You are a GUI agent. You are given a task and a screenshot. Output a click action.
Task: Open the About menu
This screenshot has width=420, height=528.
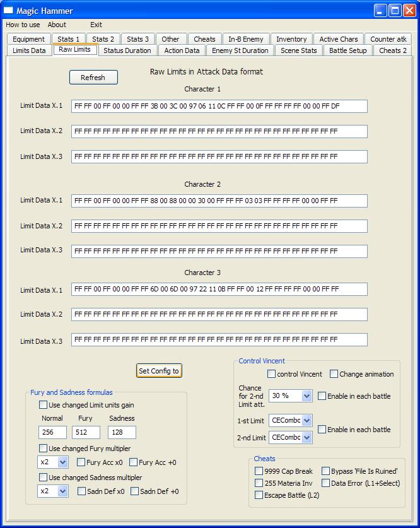[x=57, y=25]
